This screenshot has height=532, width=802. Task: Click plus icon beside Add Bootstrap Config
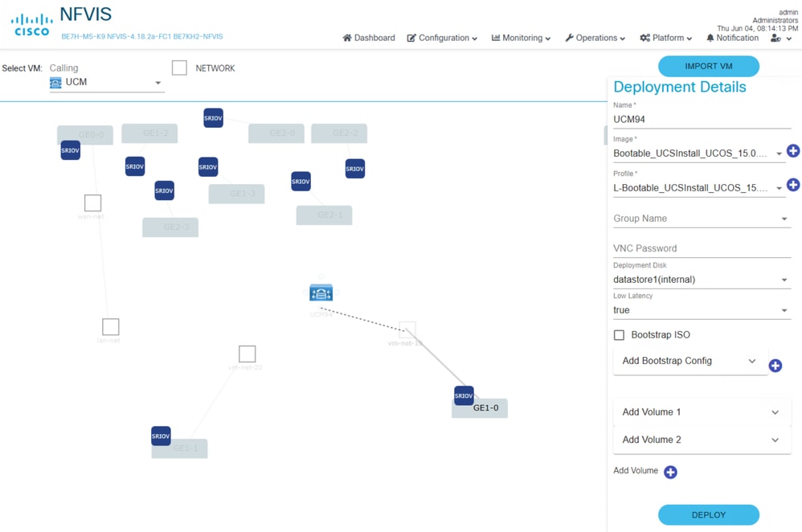coord(775,365)
